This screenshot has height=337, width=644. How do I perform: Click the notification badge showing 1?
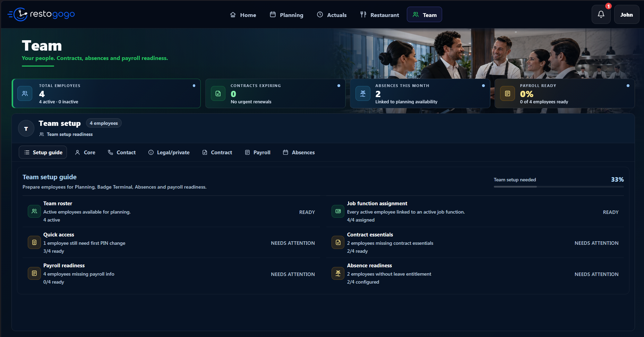click(x=608, y=6)
